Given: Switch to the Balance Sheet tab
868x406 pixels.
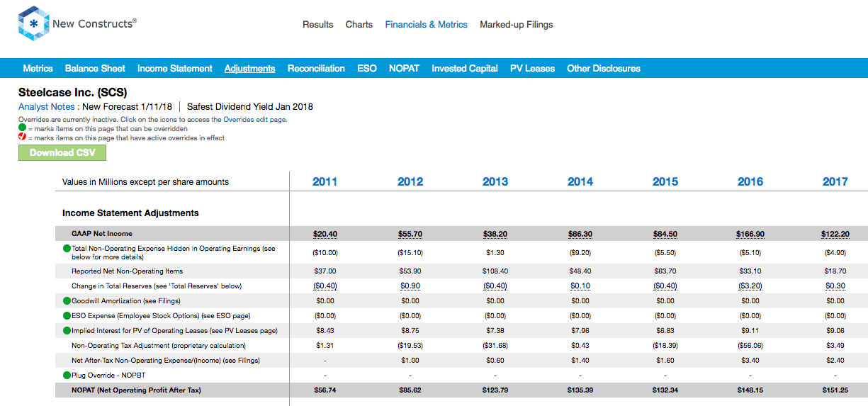Looking at the screenshot, I should click(95, 69).
